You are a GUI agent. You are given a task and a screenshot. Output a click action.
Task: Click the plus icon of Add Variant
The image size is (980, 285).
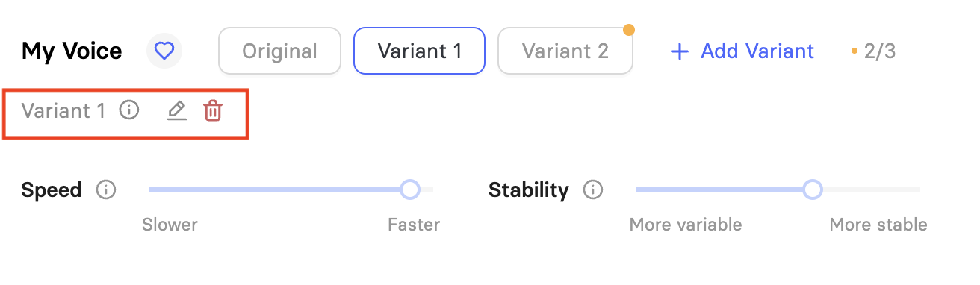[x=679, y=51]
